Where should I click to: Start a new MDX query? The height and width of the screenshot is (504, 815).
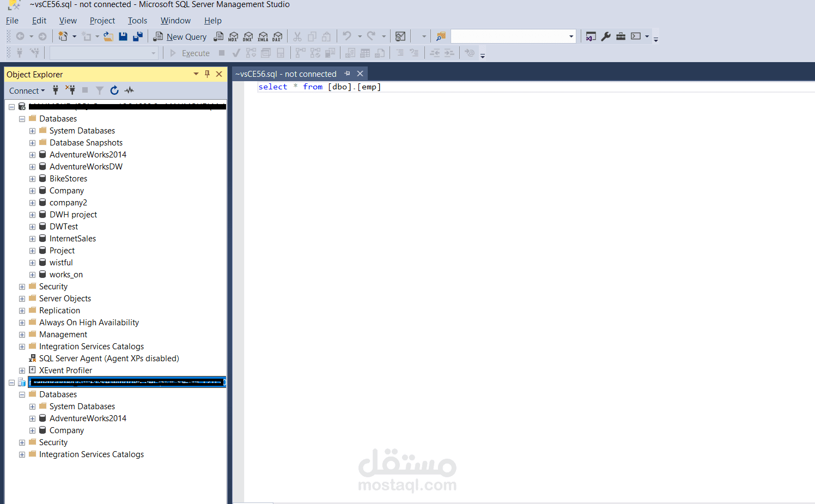[233, 37]
